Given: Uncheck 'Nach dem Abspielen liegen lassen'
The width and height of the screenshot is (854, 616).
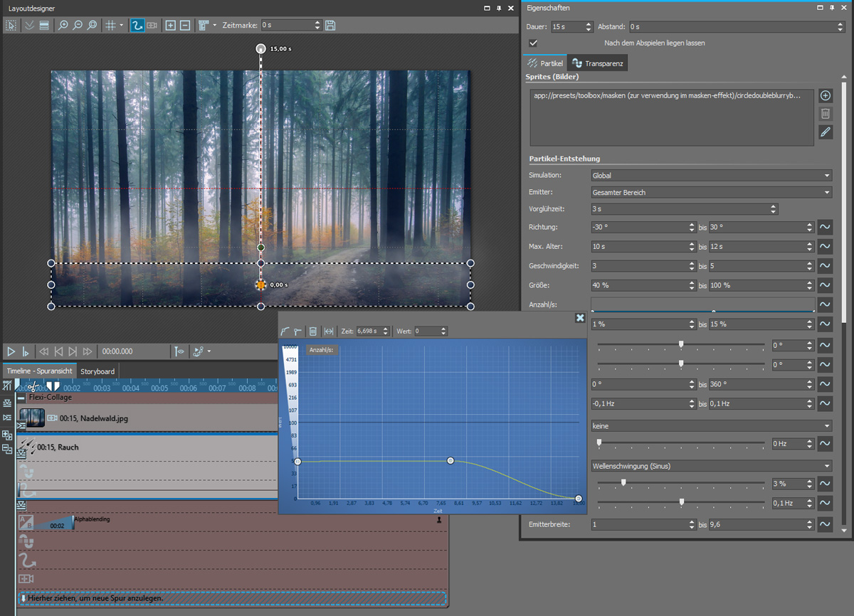Looking at the screenshot, I should (533, 43).
